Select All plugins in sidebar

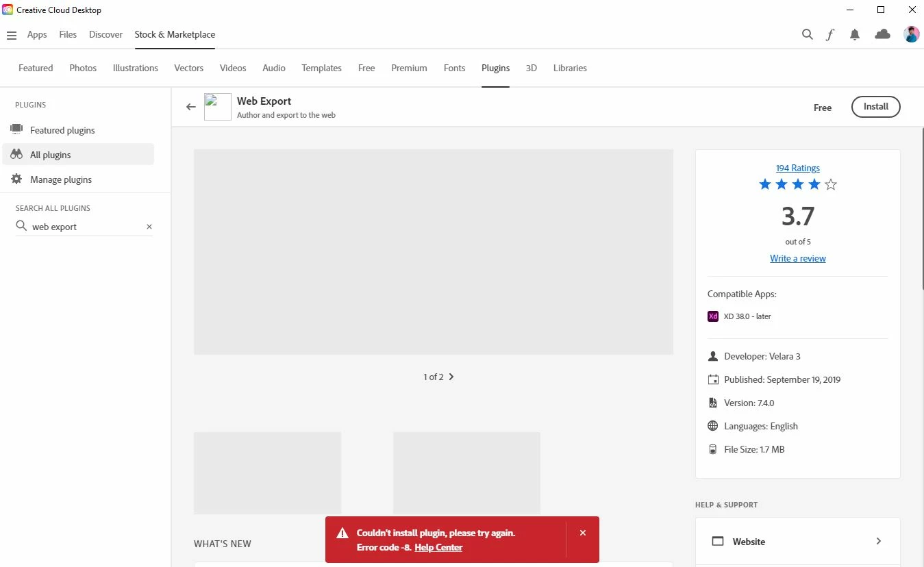pos(78,155)
